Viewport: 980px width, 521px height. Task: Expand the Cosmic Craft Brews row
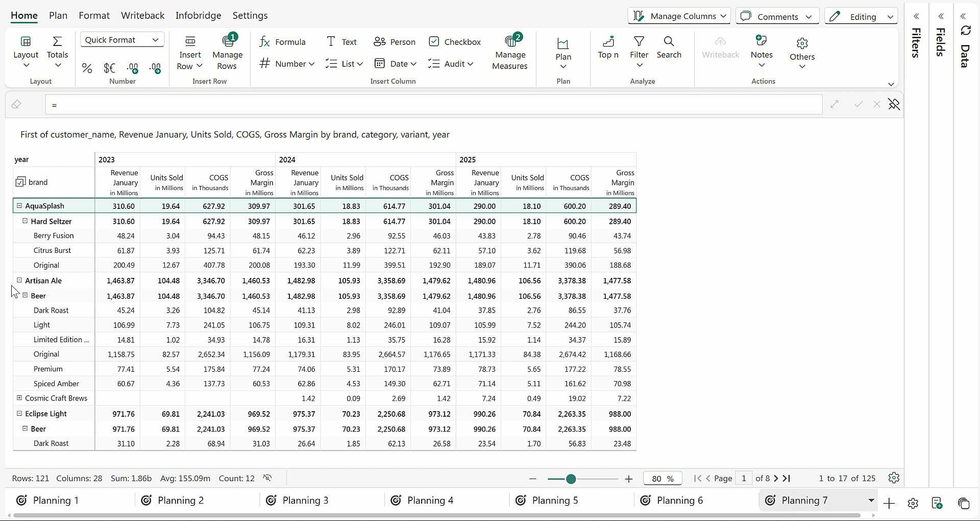tap(19, 398)
